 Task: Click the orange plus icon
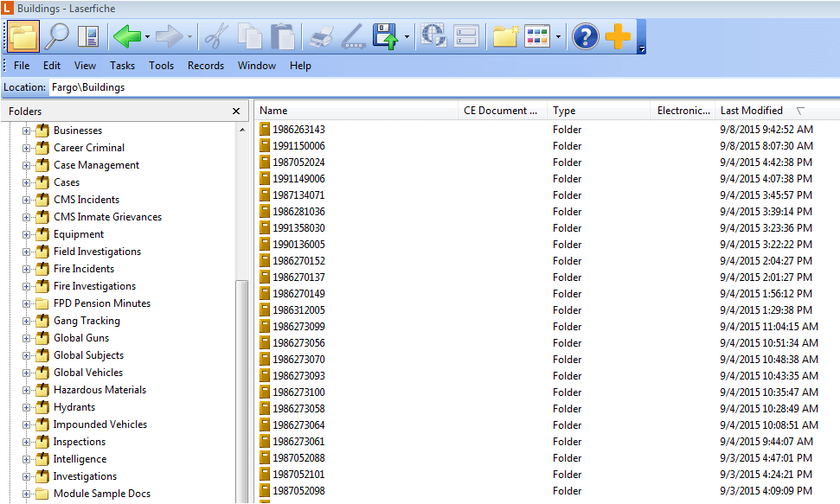point(619,36)
